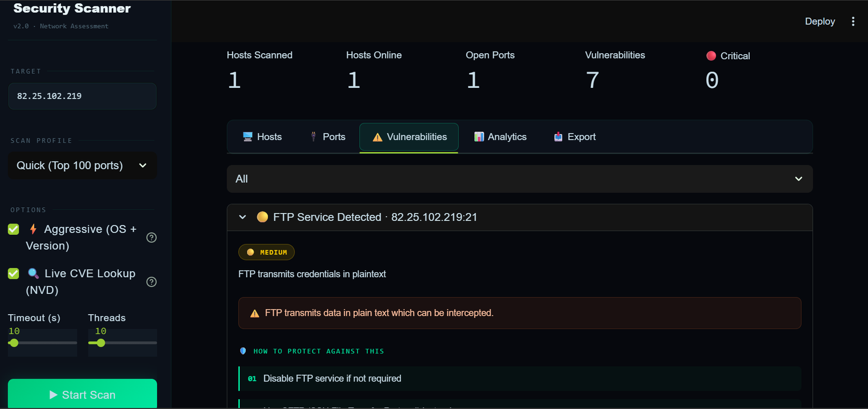
Task: Click the 'Disable FTP service if not required' step
Action: click(x=520, y=379)
